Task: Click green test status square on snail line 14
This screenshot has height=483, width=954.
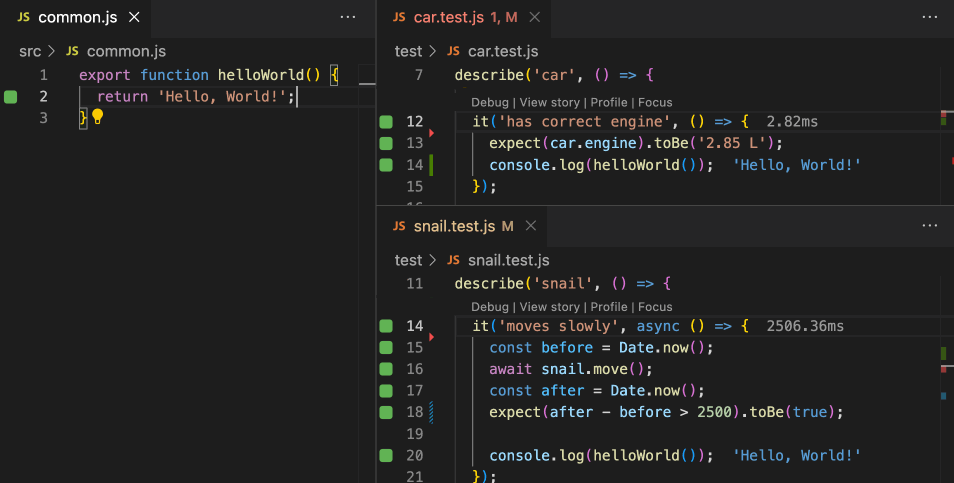Action: 386,326
